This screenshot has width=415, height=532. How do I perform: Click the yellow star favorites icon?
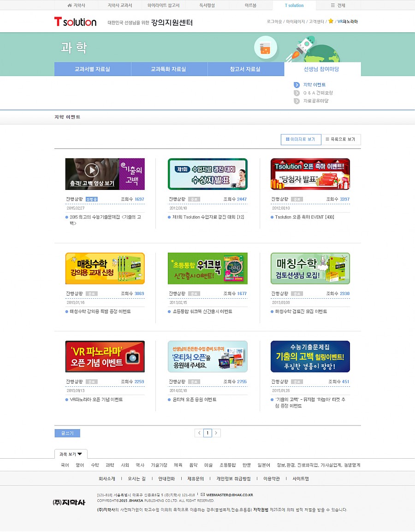click(331, 22)
